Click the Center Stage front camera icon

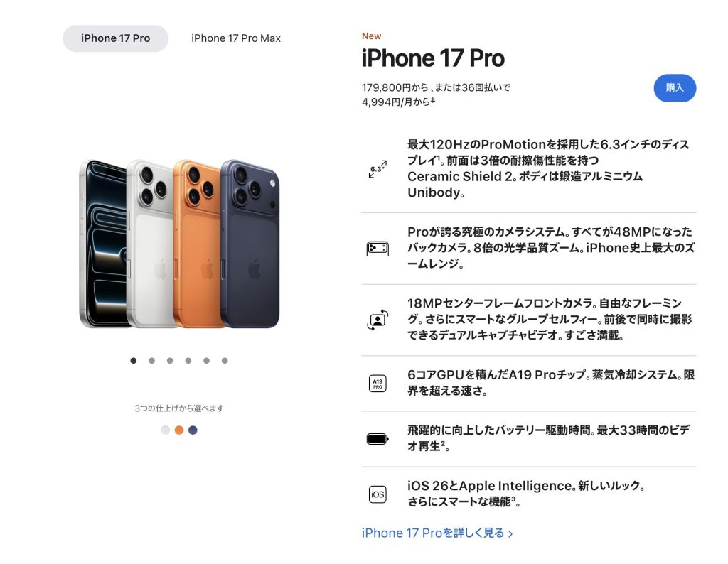[378, 320]
